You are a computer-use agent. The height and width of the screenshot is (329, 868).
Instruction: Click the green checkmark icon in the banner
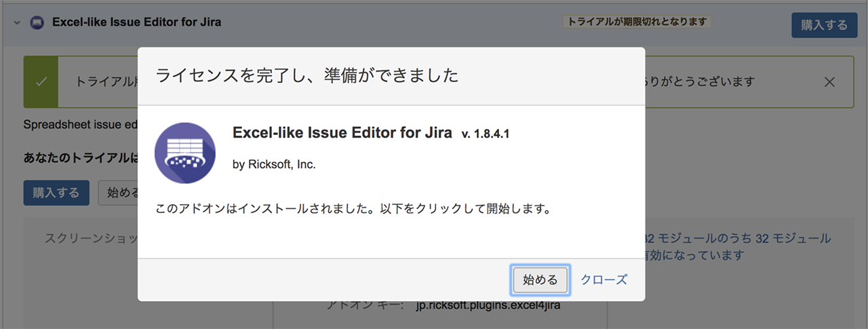click(41, 82)
